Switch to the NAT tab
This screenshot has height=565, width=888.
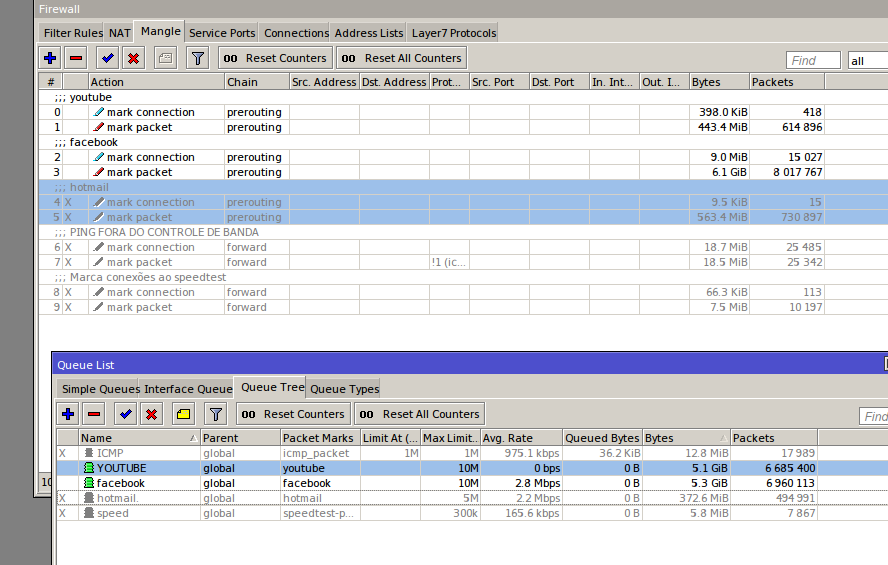pos(120,33)
